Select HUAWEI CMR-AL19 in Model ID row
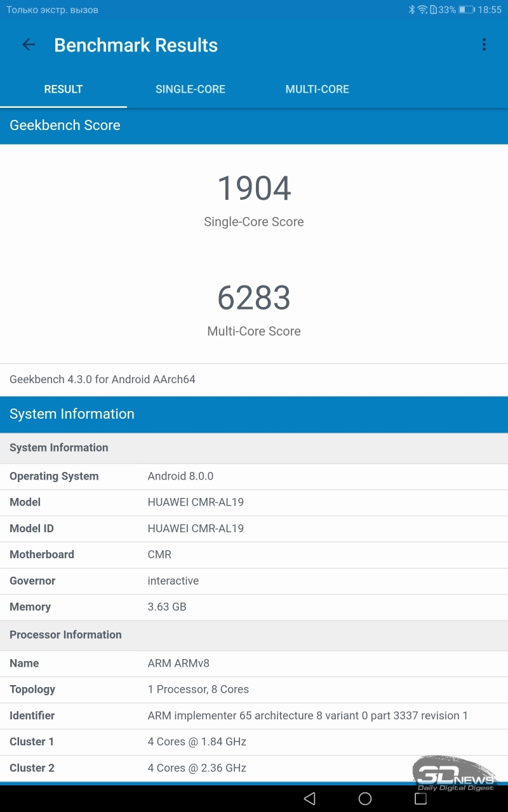508x812 pixels. (x=196, y=528)
